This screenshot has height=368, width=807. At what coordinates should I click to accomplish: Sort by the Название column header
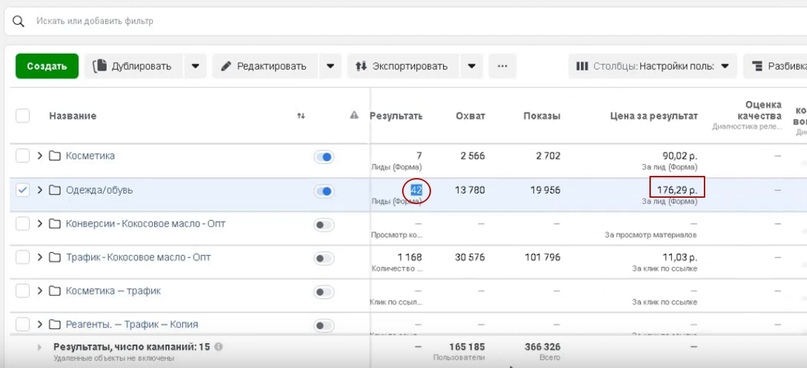73,116
